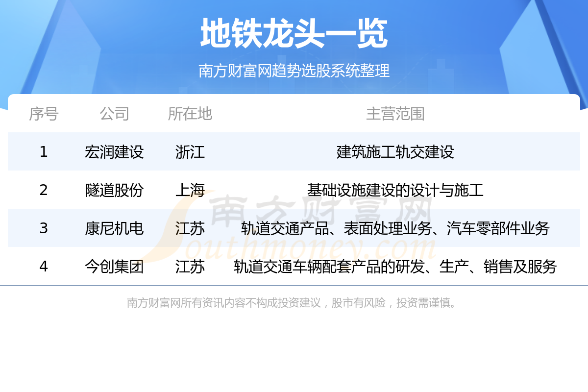Image resolution: width=588 pixels, height=392 pixels.
Task: Click the 主营范围 column header
Action: tap(395, 114)
